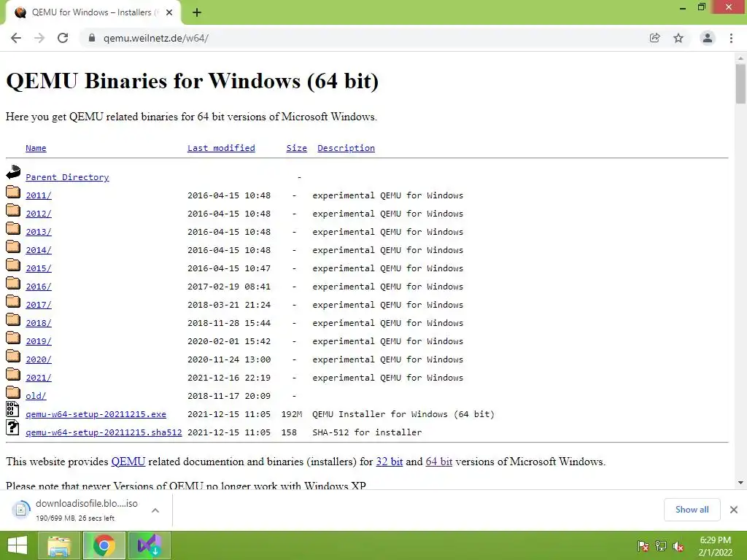Click the scroll down arrow of scrollbar

740,483
